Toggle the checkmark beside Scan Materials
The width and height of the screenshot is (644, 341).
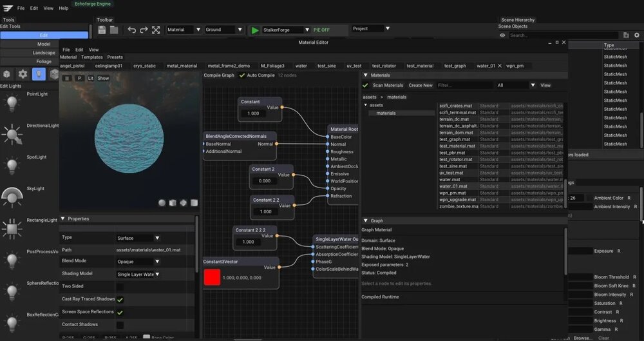coord(365,85)
